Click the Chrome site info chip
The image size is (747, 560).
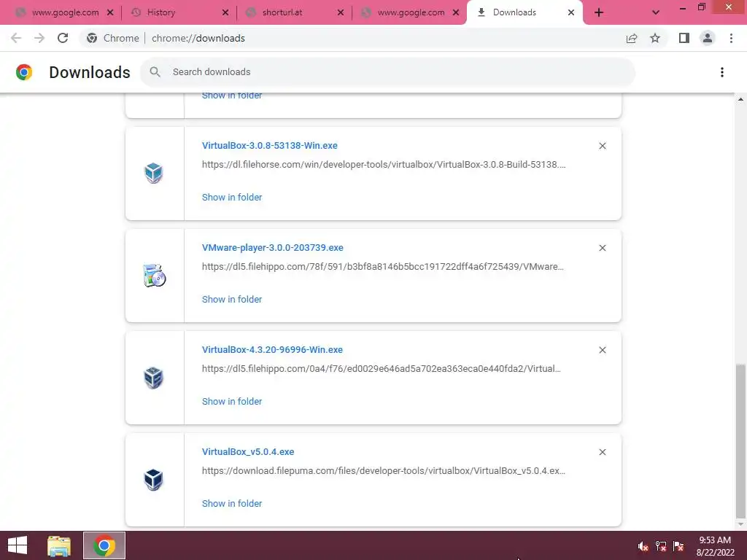[x=113, y=38]
